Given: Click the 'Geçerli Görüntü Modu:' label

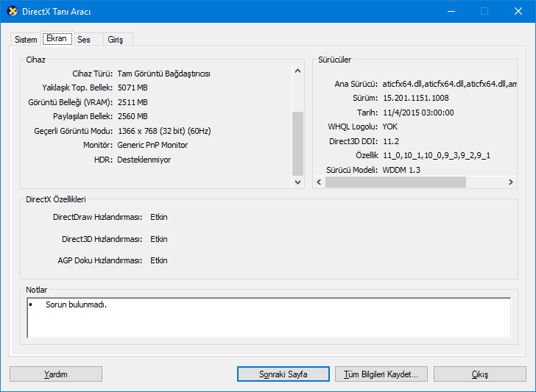Looking at the screenshot, I should click(74, 131).
